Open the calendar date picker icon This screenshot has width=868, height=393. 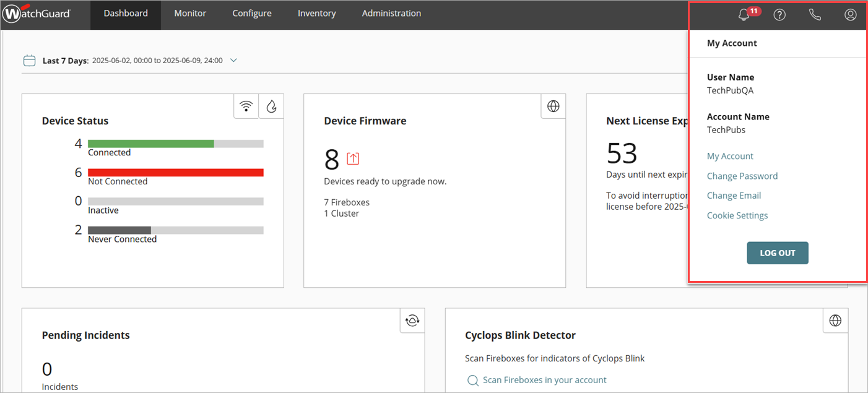[29, 61]
